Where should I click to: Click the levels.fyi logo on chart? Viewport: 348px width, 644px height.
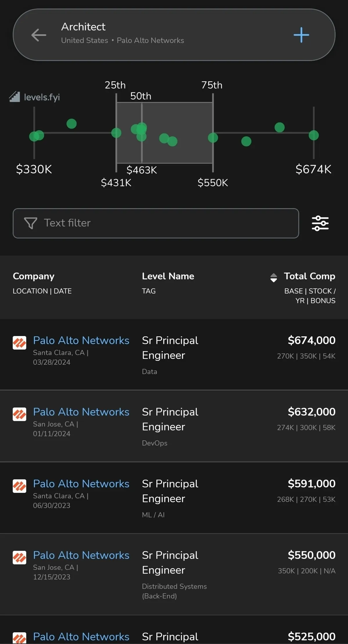(x=35, y=97)
